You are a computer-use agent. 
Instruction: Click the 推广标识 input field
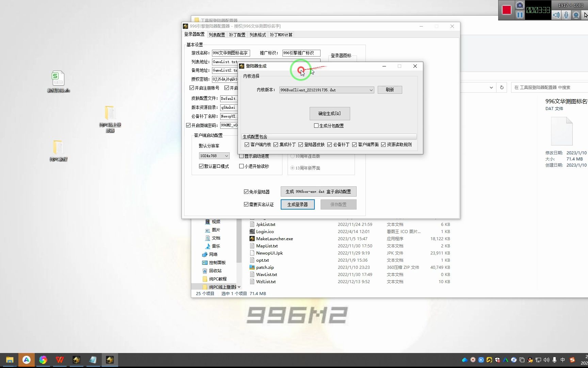pos(301,53)
